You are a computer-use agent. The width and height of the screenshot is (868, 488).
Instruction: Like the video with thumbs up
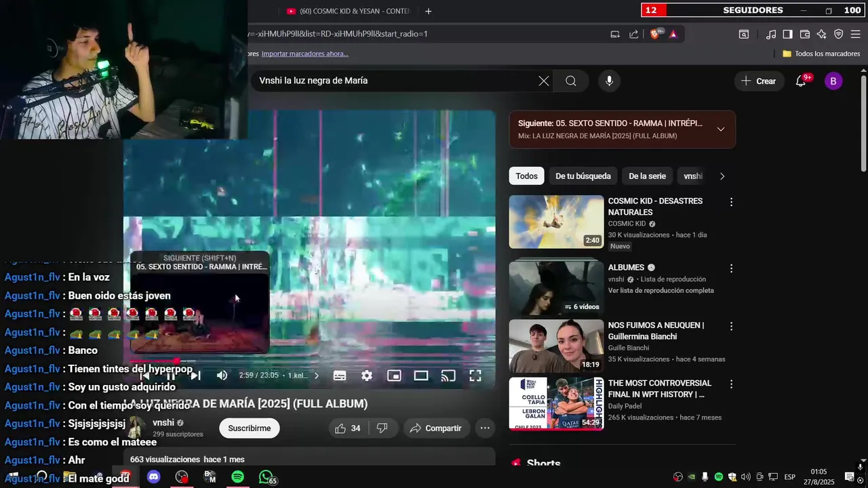347,428
